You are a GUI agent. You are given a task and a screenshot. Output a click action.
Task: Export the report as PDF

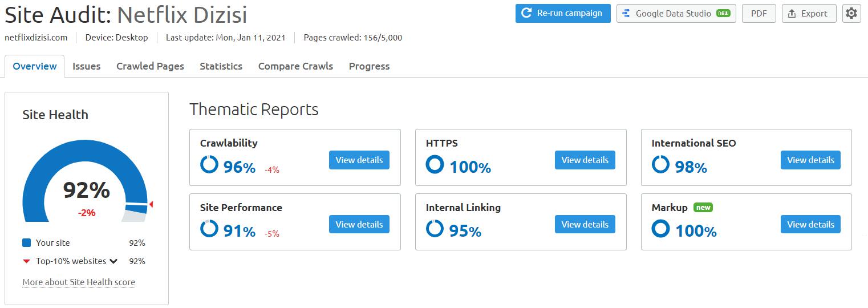759,13
